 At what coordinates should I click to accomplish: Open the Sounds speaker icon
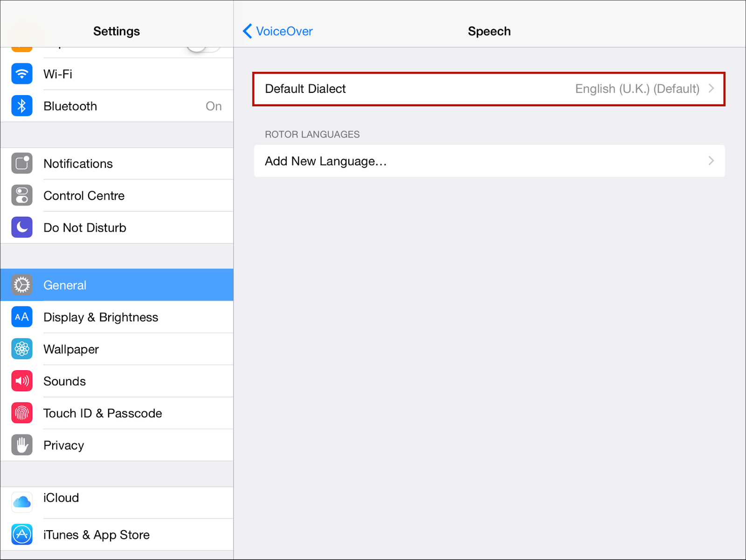[x=22, y=381]
